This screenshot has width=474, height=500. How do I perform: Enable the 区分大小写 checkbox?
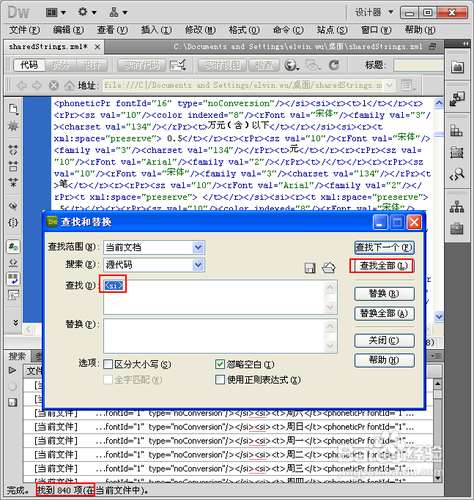click(x=108, y=364)
